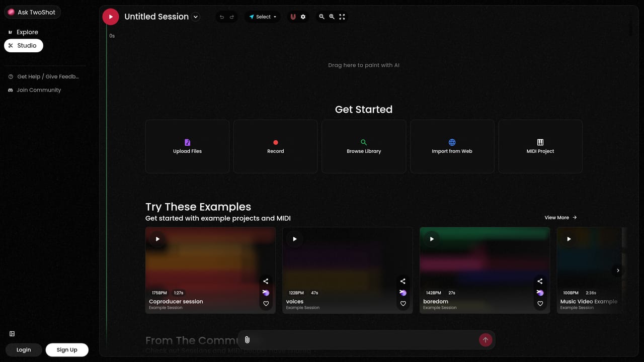Fit timeline to screen
Screen dimensions: 644x362
(x=342, y=17)
